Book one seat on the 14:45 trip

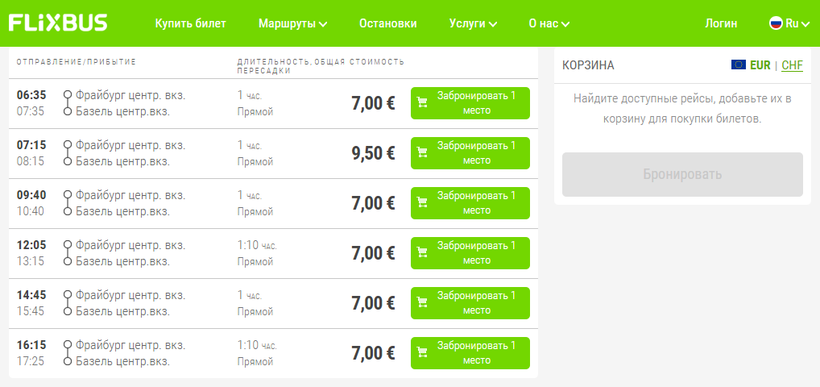pos(470,303)
